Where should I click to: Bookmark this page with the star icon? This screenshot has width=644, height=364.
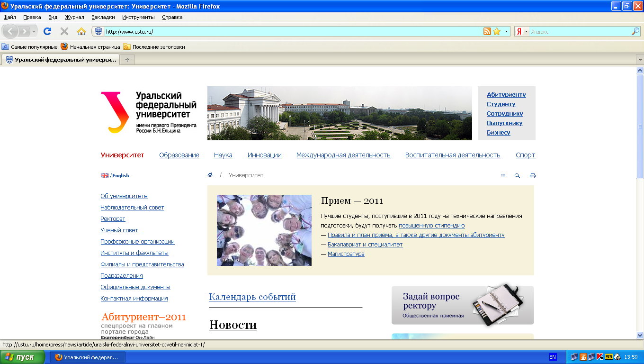(x=497, y=32)
